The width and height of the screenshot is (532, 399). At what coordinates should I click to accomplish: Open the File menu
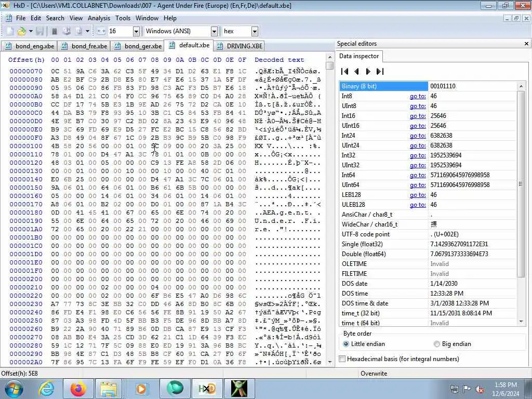21,18
